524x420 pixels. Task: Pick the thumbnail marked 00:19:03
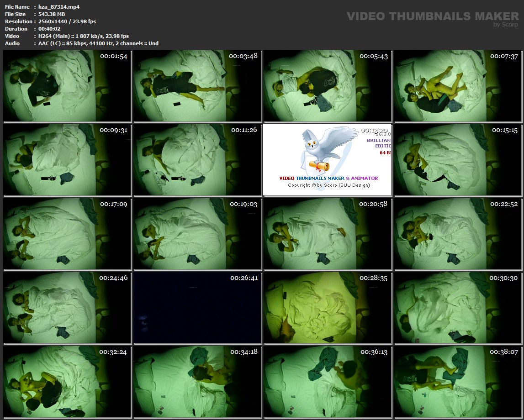click(x=197, y=234)
